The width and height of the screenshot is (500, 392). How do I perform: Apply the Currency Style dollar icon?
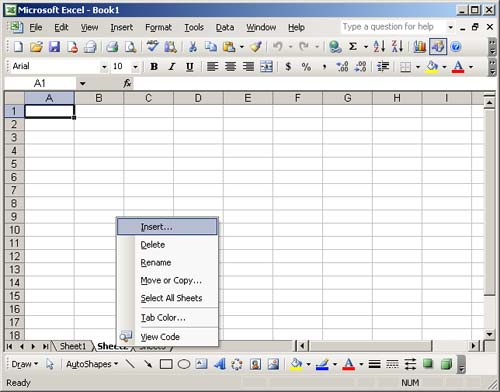pyautogui.click(x=288, y=67)
